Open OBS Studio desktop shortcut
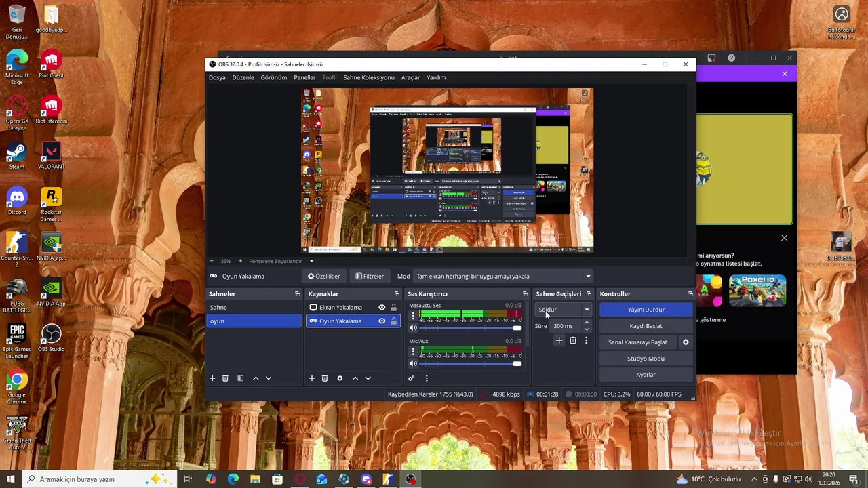Viewport: 868px width, 488px height. (51, 338)
